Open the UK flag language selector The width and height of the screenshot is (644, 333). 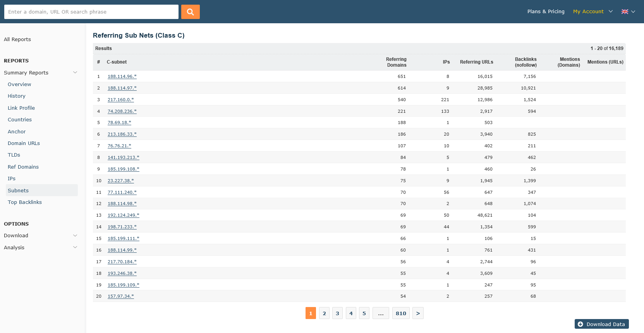(x=628, y=12)
